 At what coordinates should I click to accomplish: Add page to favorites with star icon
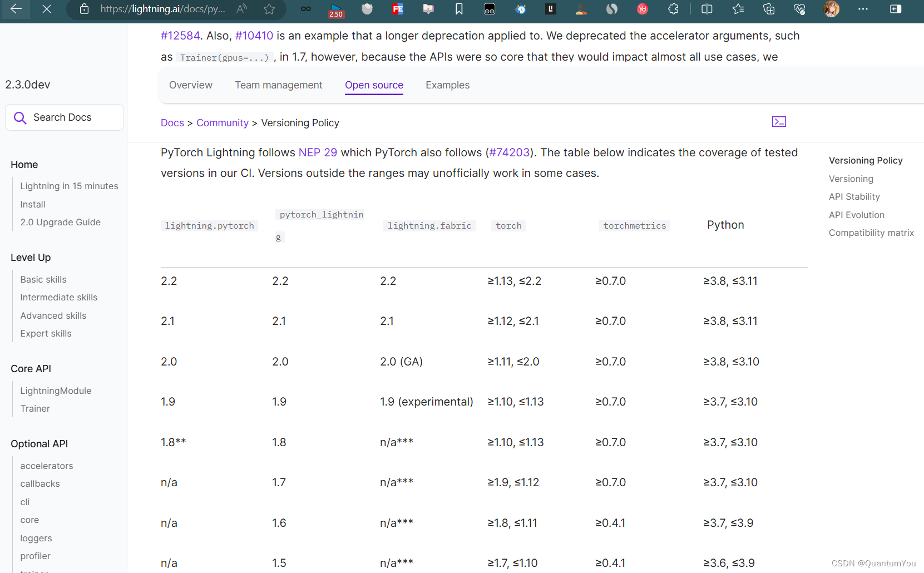269,9
